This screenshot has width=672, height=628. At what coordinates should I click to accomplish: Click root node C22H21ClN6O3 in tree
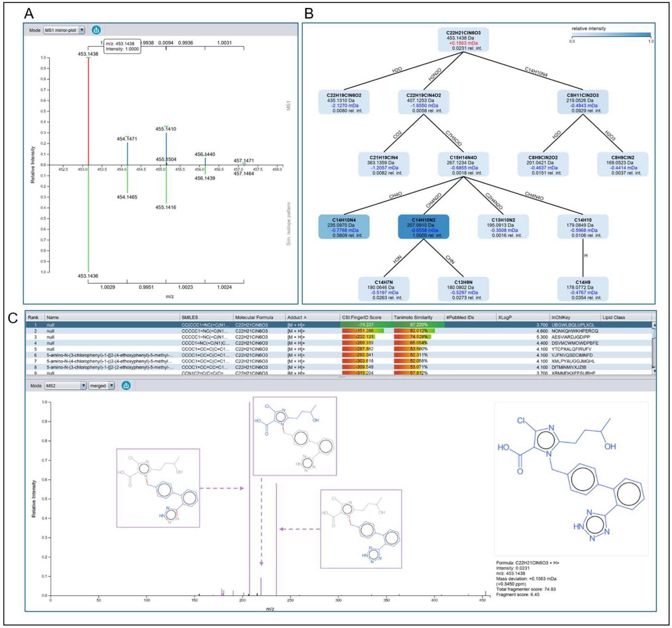point(463,40)
